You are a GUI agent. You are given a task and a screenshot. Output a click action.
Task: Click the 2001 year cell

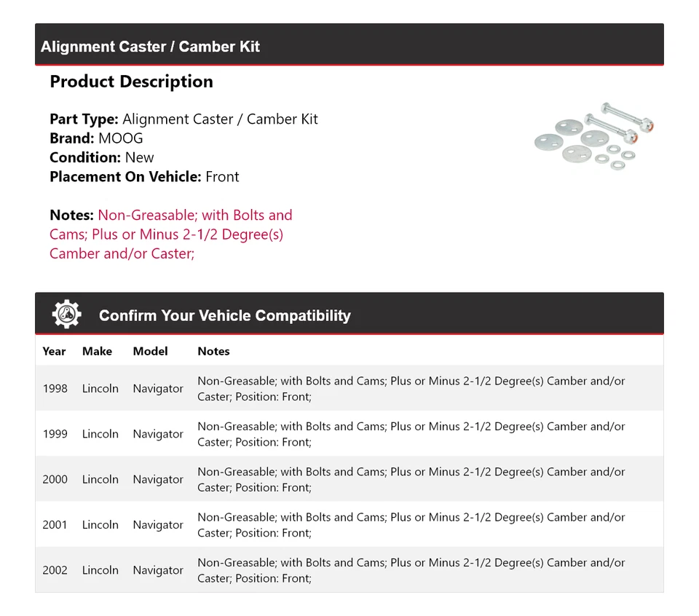pyautogui.click(x=55, y=525)
